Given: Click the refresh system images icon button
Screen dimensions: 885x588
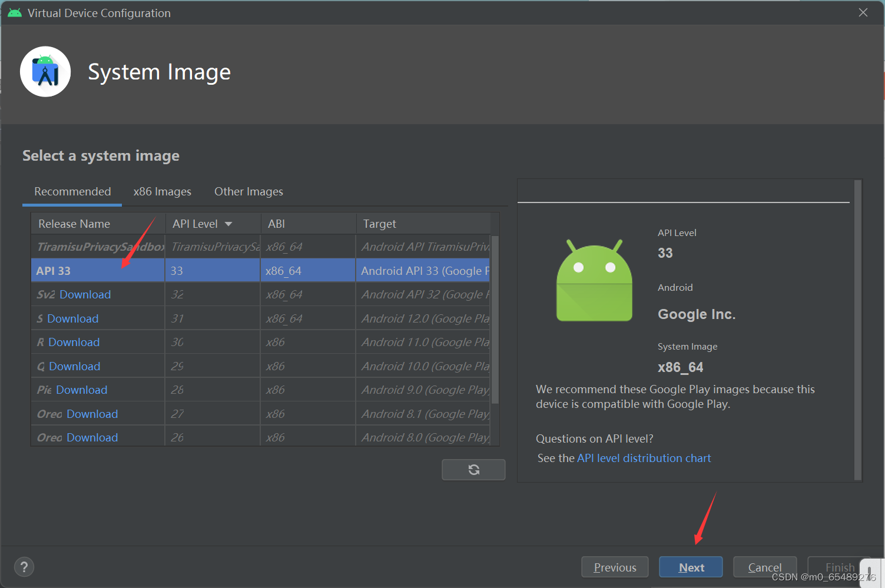Looking at the screenshot, I should tap(473, 469).
